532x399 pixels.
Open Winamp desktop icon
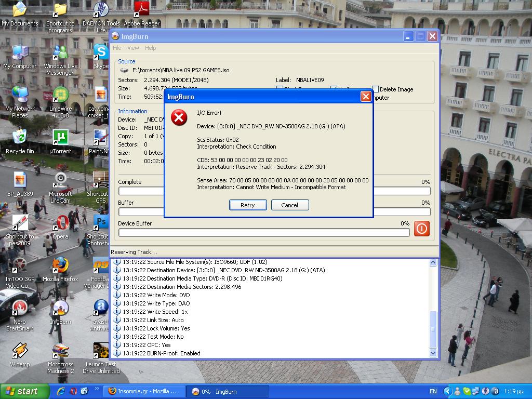point(20,355)
